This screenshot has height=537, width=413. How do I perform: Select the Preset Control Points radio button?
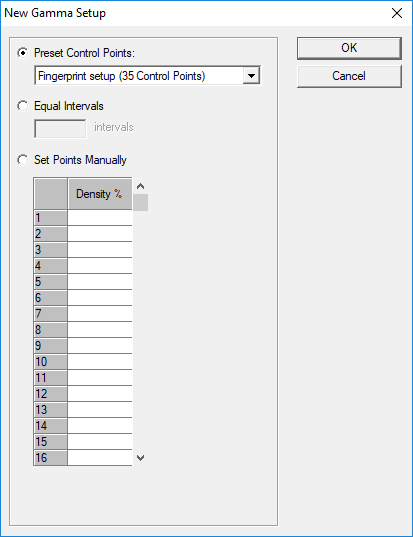coord(23,53)
